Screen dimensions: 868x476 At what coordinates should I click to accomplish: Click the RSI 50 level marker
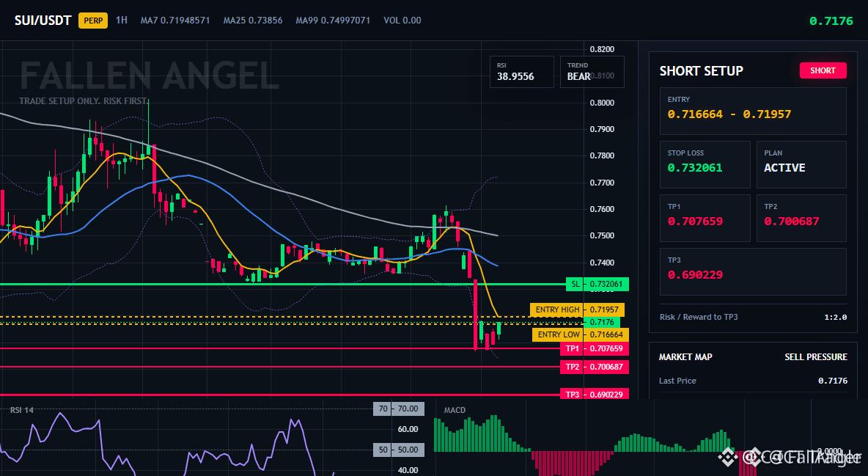[399, 450]
